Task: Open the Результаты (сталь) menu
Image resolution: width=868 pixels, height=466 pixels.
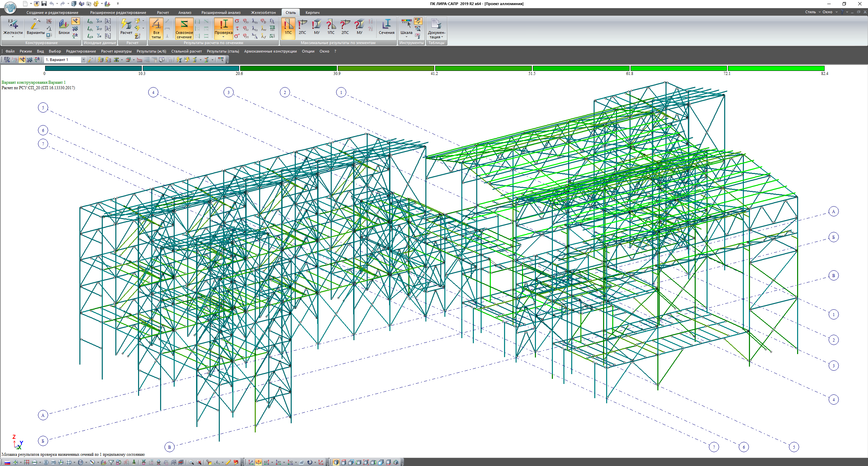Action: pyautogui.click(x=223, y=51)
